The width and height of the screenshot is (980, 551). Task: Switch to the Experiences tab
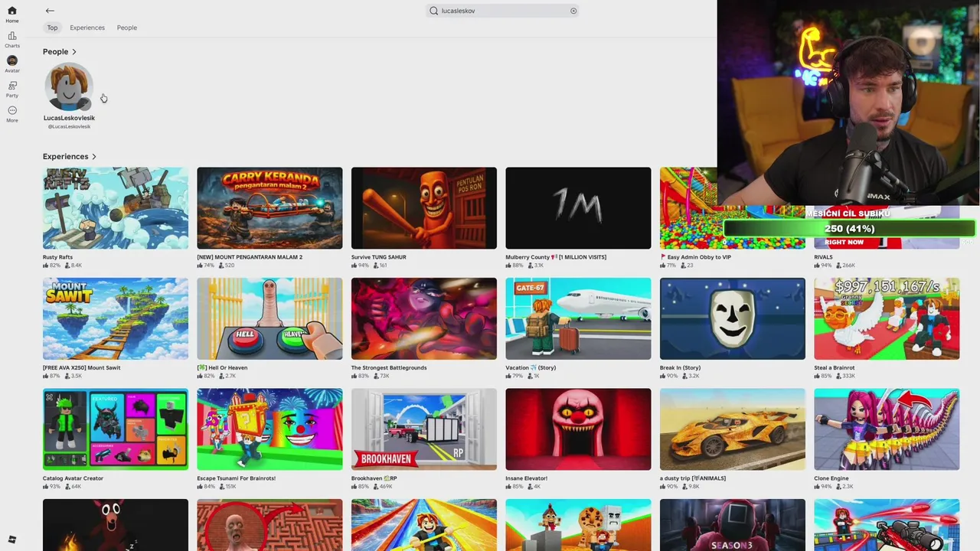[x=87, y=28]
